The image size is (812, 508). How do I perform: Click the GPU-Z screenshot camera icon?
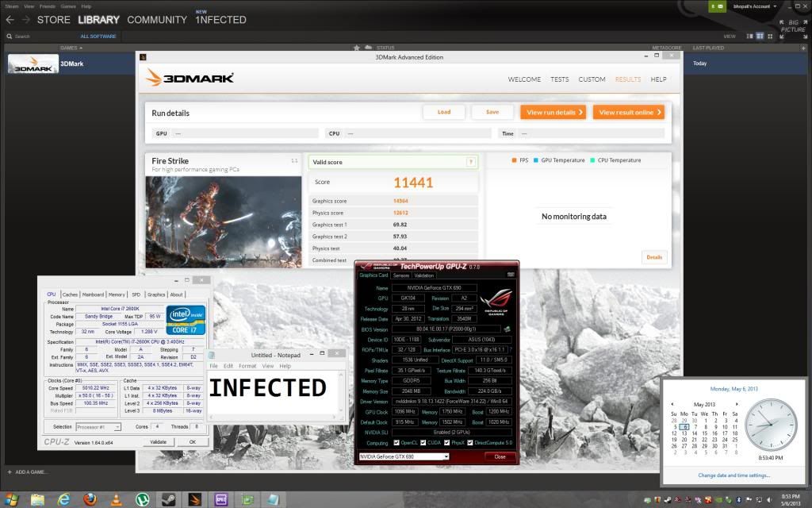[x=511, y=275]
